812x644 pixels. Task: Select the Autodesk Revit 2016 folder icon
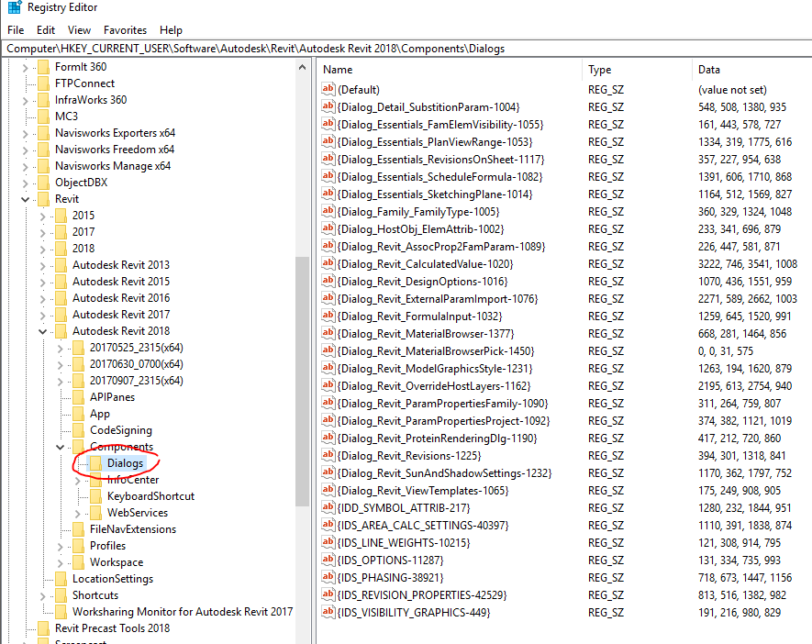coord(61,298)
